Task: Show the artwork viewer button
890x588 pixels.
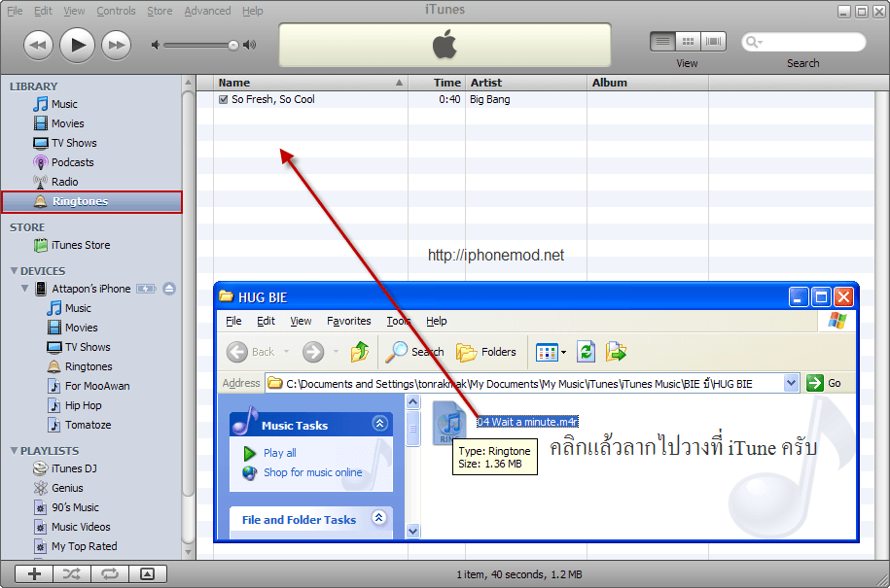Action: [x=148, y=573]
